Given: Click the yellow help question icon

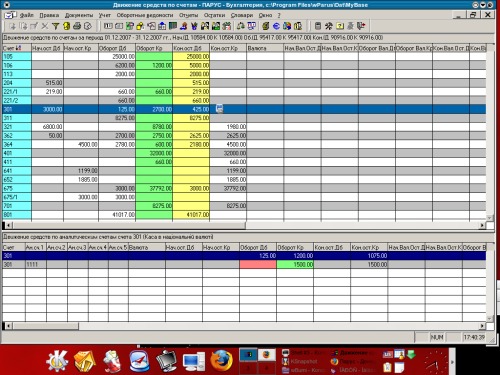Looking at the screenshot, I should 340,26.
